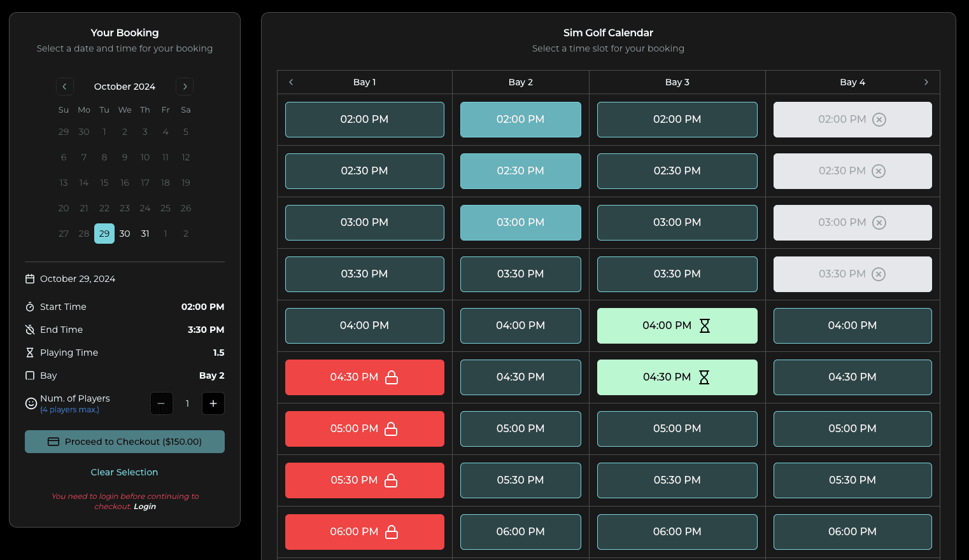Select Bay 3 06:00 PM slot
969x560 pixels.
coord(677,532)
